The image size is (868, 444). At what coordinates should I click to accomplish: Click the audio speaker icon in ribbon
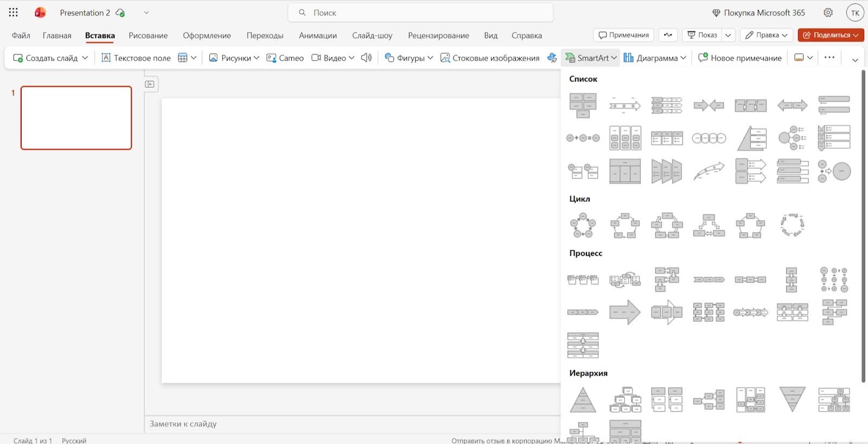[366, 58]
